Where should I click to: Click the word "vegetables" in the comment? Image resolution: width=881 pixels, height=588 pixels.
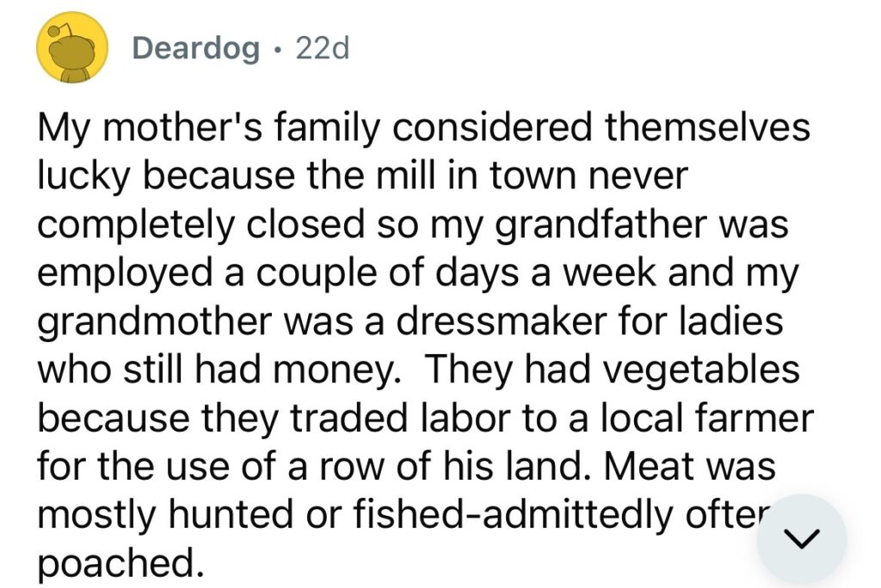[694, 369]
